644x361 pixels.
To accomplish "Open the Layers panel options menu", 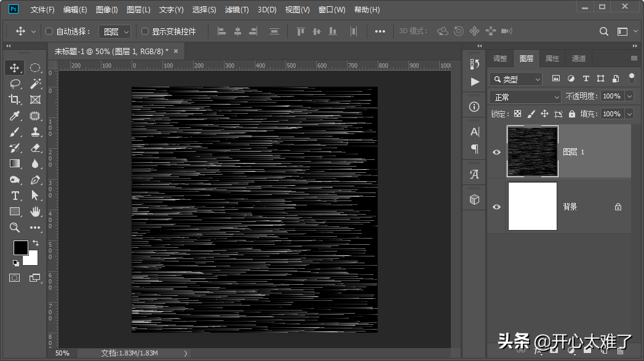I will (x=634, y=58).
